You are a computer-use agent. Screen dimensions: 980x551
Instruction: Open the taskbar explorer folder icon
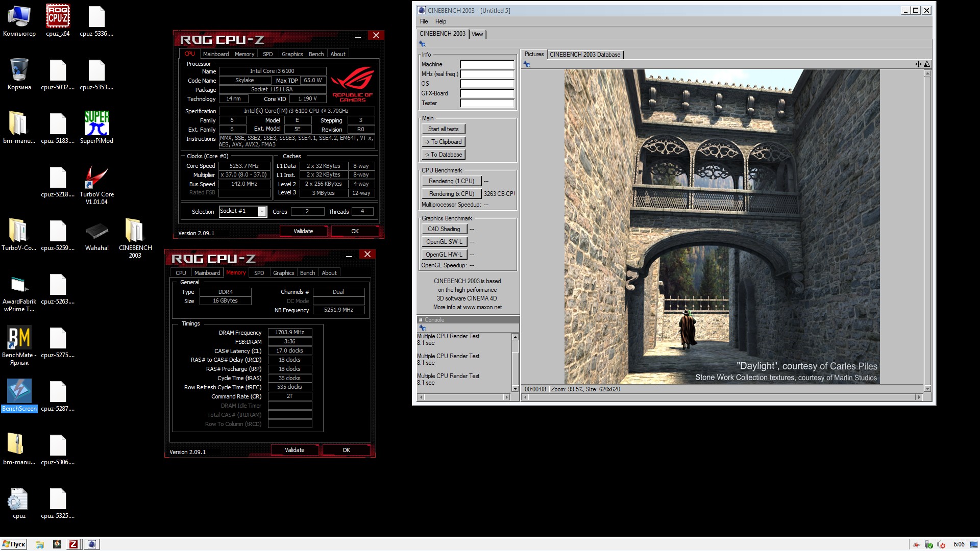pos(39,544)
